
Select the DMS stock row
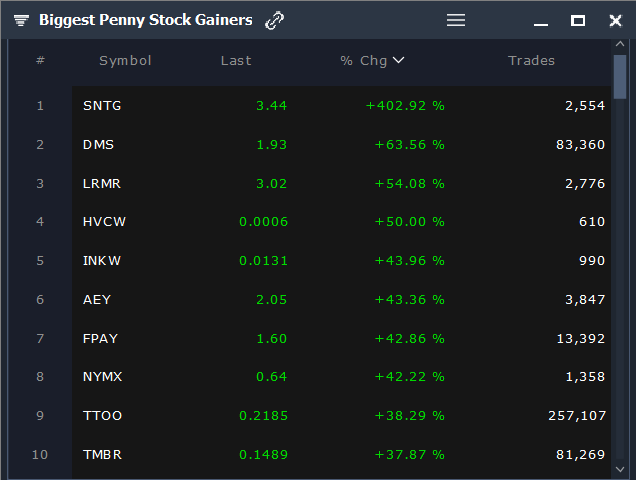pos(342,144)
